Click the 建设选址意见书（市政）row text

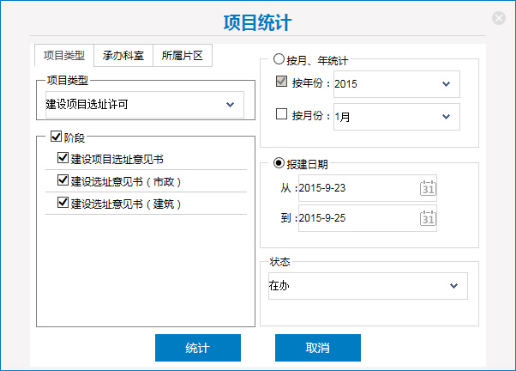coord(126,182)
